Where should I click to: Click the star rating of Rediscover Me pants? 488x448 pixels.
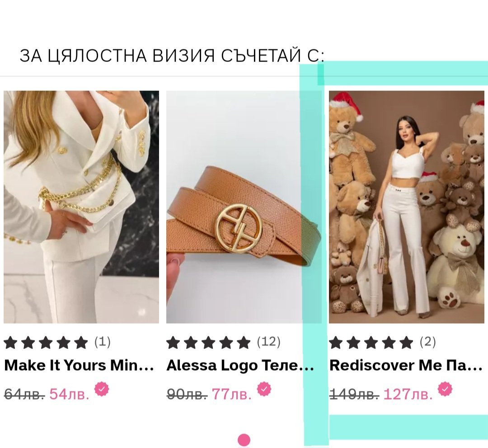pyautogui.click(x=371, y=343)
